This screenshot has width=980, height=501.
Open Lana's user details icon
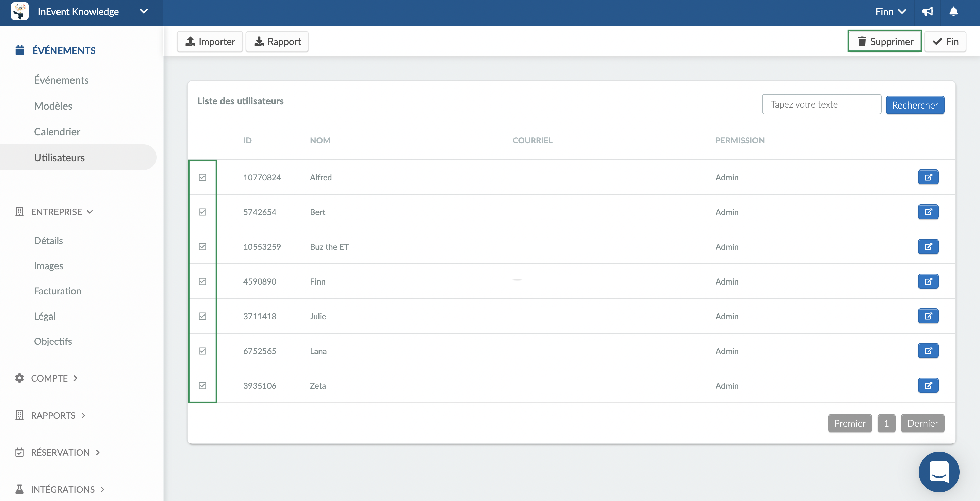928,351
